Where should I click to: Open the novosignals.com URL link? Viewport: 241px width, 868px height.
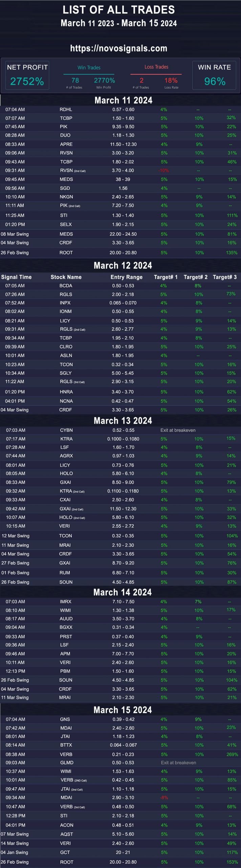pos(119,48)
